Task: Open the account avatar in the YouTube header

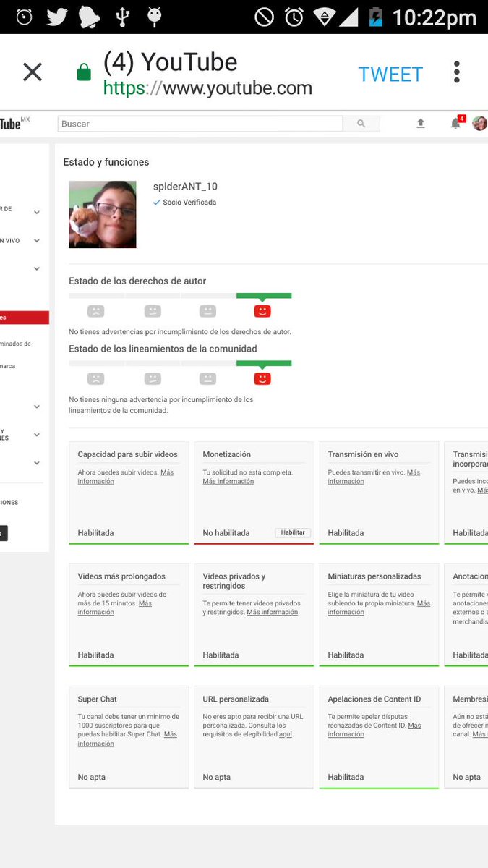Action: coord(480,124)
